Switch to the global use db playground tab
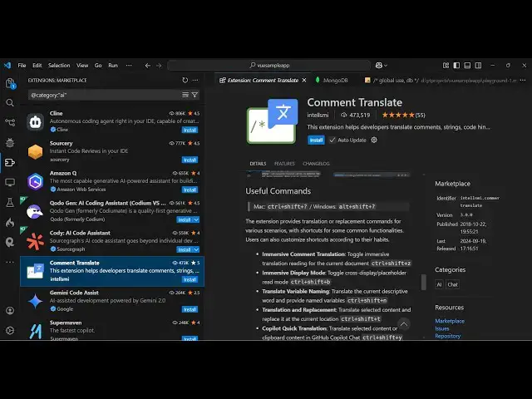532x399 pixels. point(441,81)
